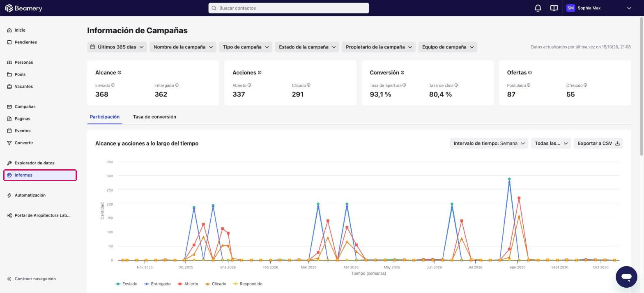Change Intervalo de tiempo: Semana dropdown
The height and width of the screenshot is (293, 644).
[489, 143]
